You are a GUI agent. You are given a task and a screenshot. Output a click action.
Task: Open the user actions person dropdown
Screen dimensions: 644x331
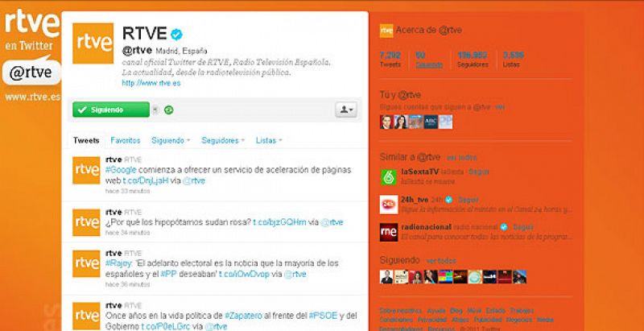click(346, 110)
